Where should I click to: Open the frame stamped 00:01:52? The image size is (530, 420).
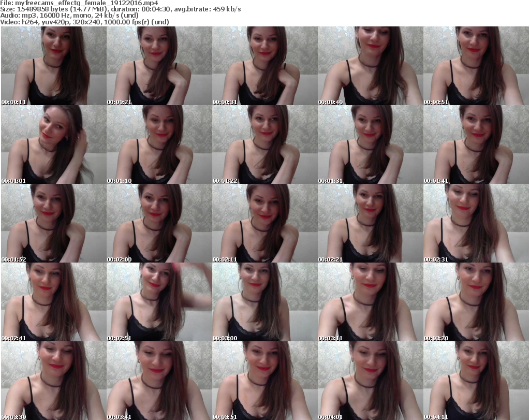coord(53,223)
